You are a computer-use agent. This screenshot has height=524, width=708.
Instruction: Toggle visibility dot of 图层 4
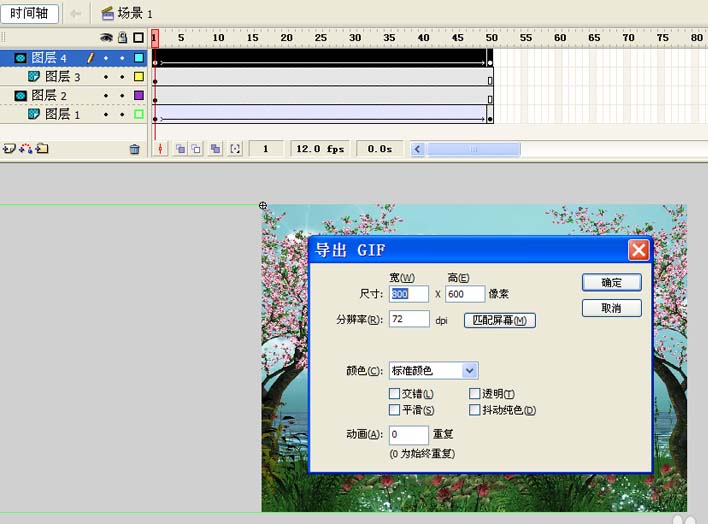click(106, 58)
